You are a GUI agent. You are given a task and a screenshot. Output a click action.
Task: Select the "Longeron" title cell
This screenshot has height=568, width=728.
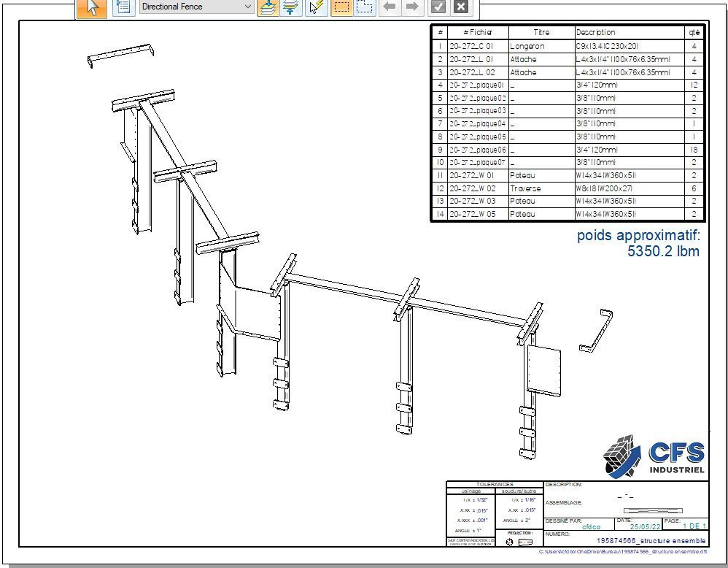point(541,46)
